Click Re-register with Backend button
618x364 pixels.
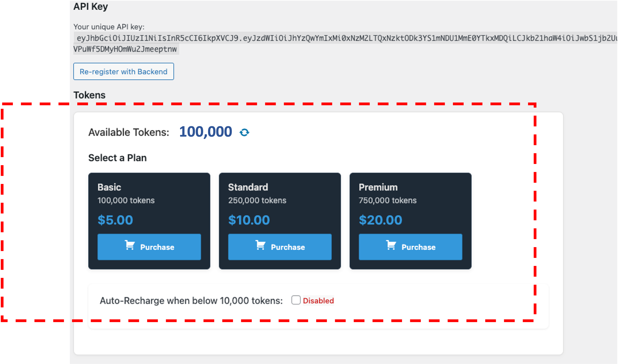124,71
